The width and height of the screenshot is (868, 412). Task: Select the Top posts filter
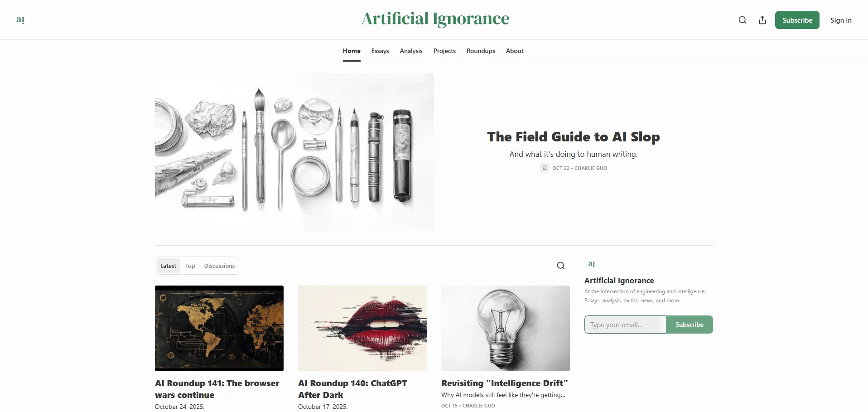tap(190, 266)
